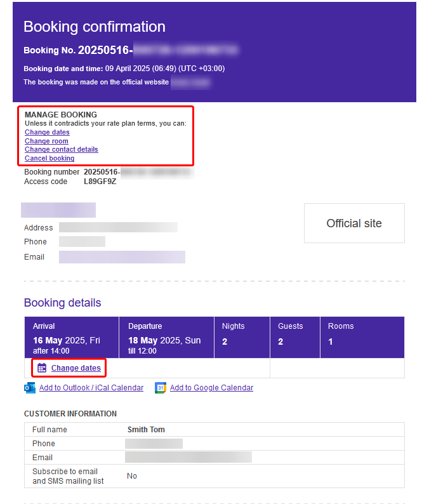
Task: Click Change dates link below Arrival
Action: point(76,368)
